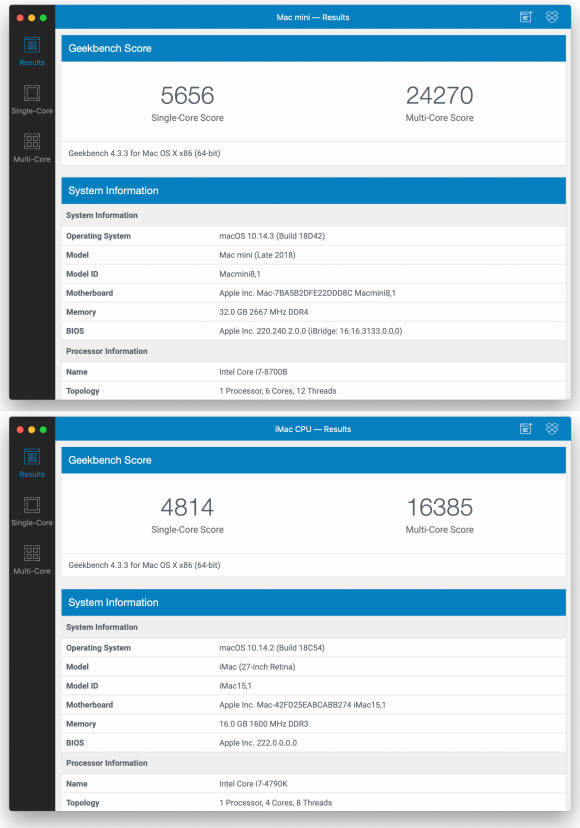
Task: Click upload results icon in iMac CPU title bar
Action: pyautogui.click(x=526, y=429)
